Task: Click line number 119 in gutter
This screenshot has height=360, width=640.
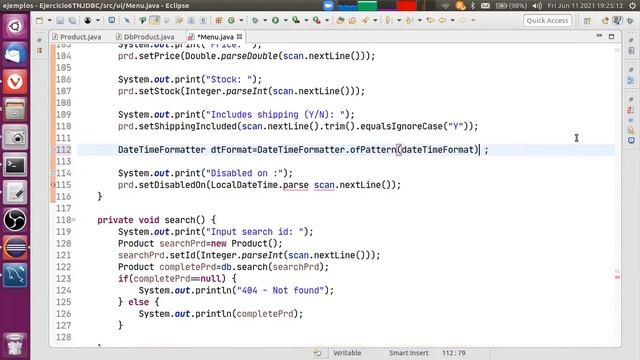Action: [63, 232]
